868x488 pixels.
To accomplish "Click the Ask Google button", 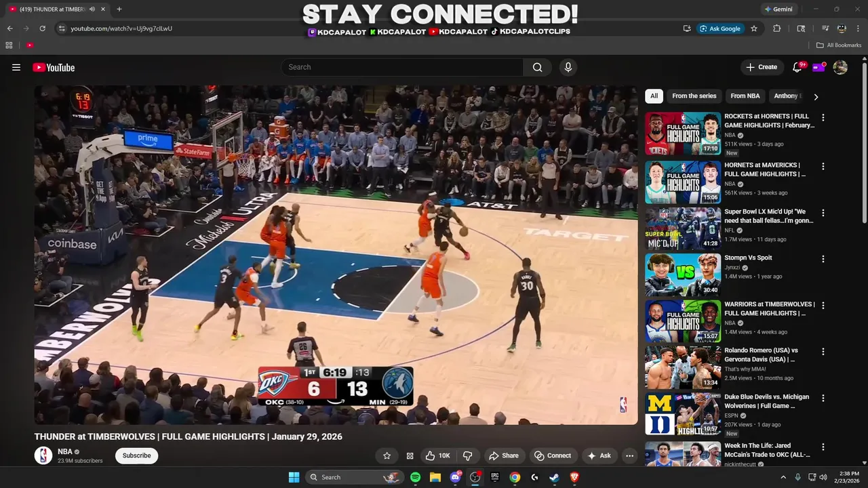I will point(720,28).
